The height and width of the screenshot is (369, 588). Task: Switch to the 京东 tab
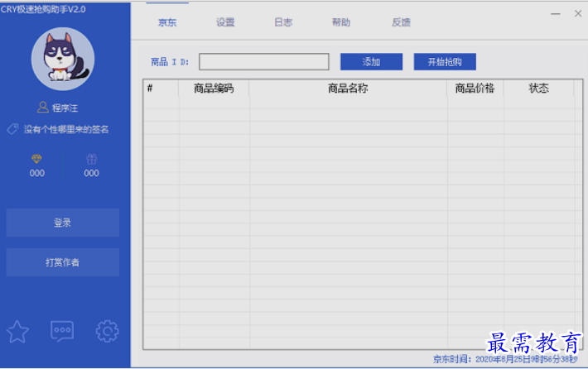click(167, 22)
